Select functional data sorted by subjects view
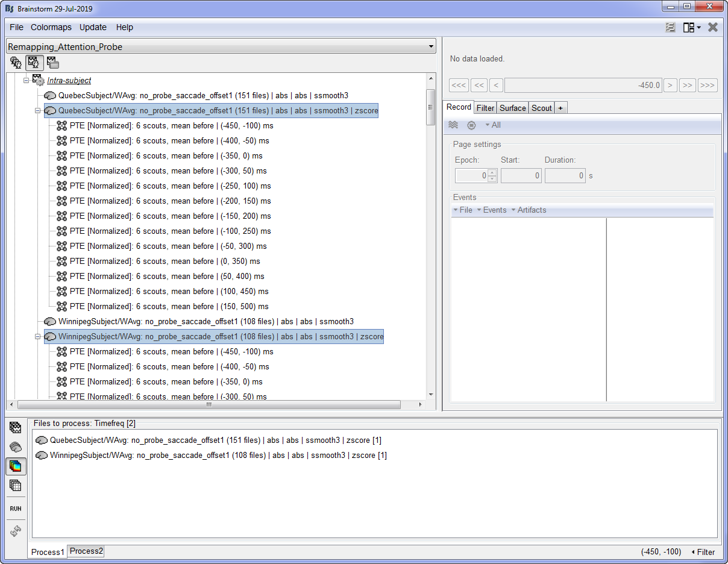728x564 pixels. tap(34, 63)
